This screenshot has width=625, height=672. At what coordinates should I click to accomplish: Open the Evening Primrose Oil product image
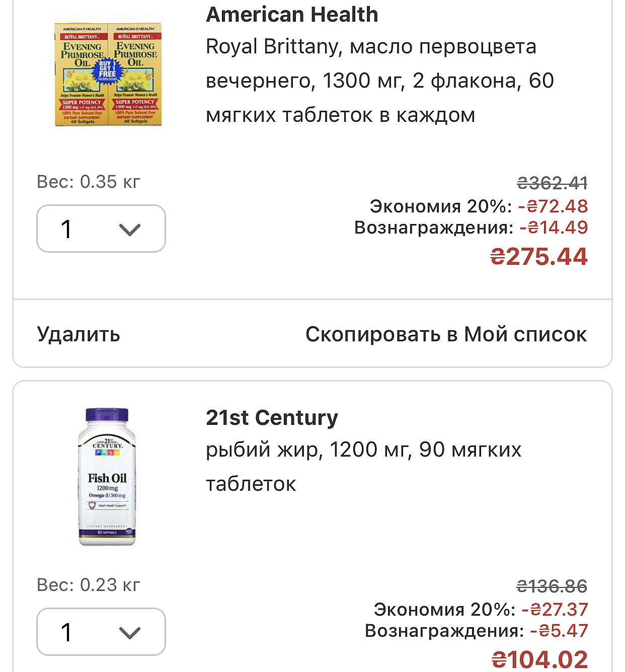(108, 74)
